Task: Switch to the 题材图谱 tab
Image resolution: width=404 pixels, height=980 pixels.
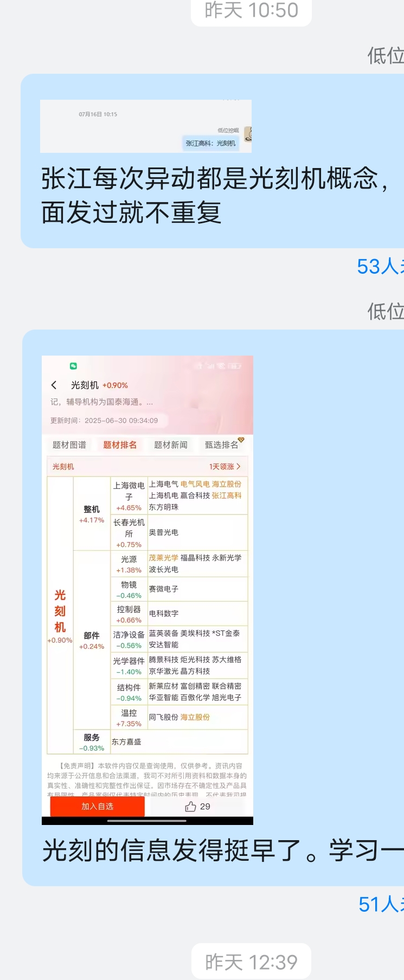Action: click(69, 445)
